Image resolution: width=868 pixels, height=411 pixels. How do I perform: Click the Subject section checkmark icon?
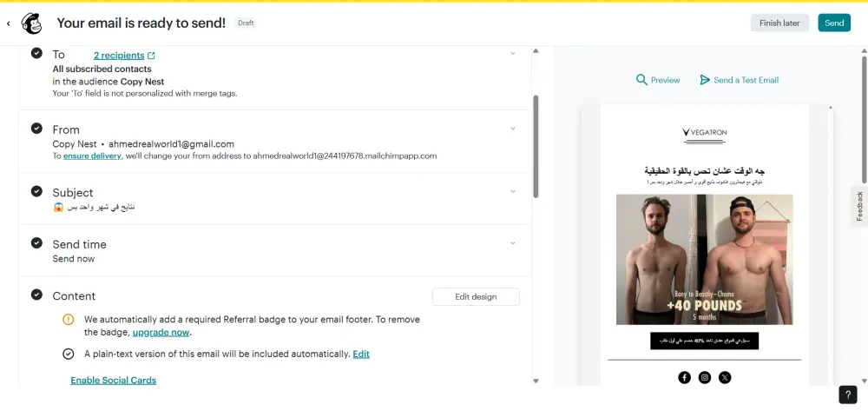coord(36,192)
